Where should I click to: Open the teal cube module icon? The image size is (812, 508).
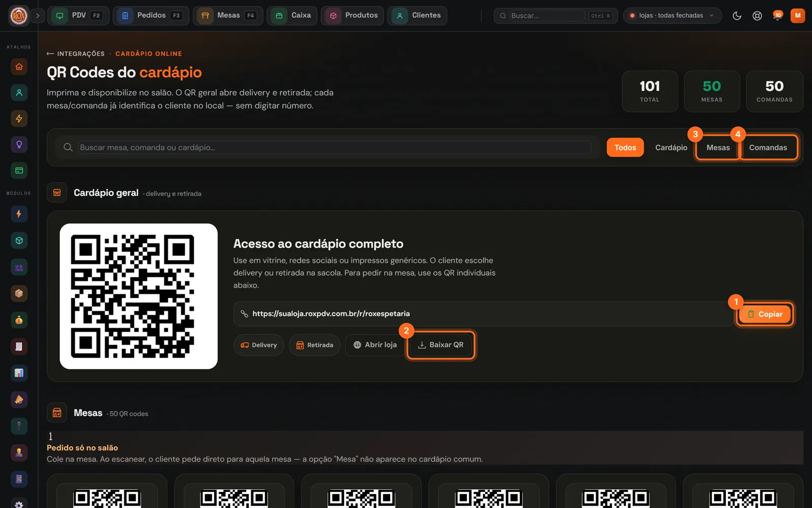[19, 240]
